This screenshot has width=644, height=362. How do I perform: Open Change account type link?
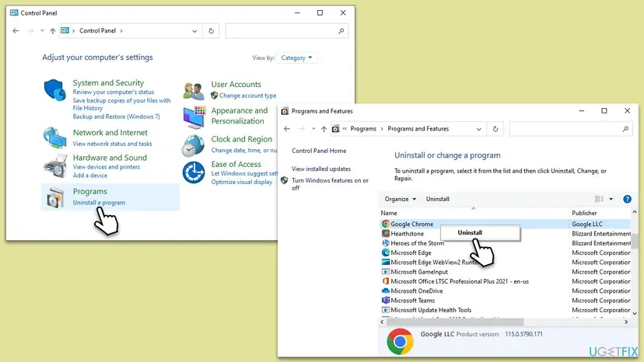coord(247,96)
